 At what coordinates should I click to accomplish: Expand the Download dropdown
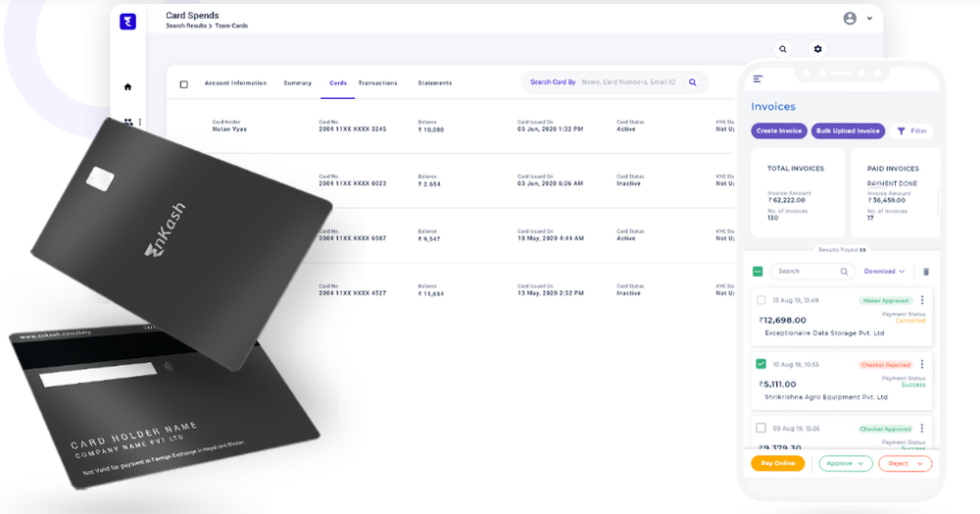click(884, 272)
